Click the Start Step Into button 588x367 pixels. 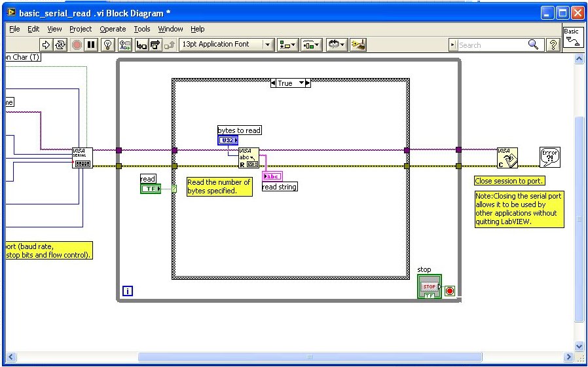coord(141,45)
